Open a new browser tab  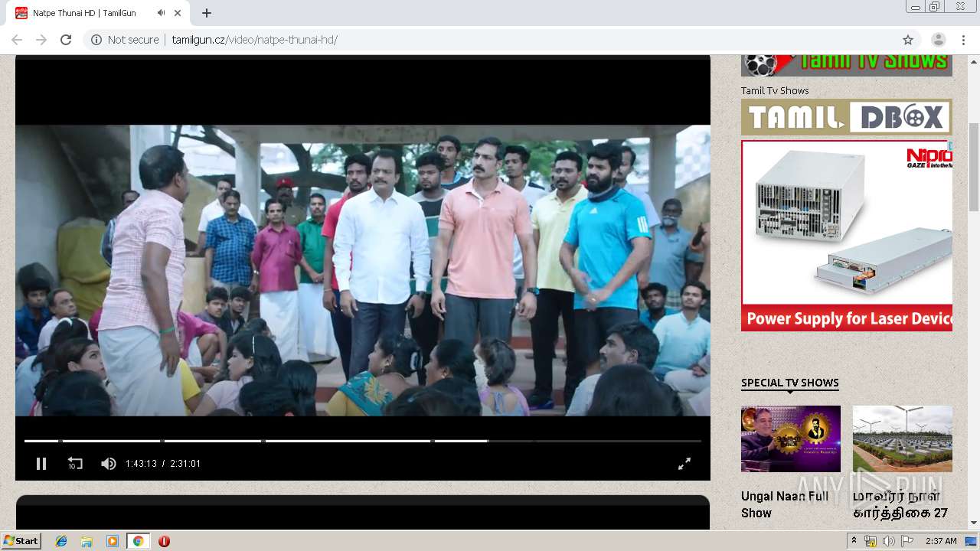(x=207, y=13)
